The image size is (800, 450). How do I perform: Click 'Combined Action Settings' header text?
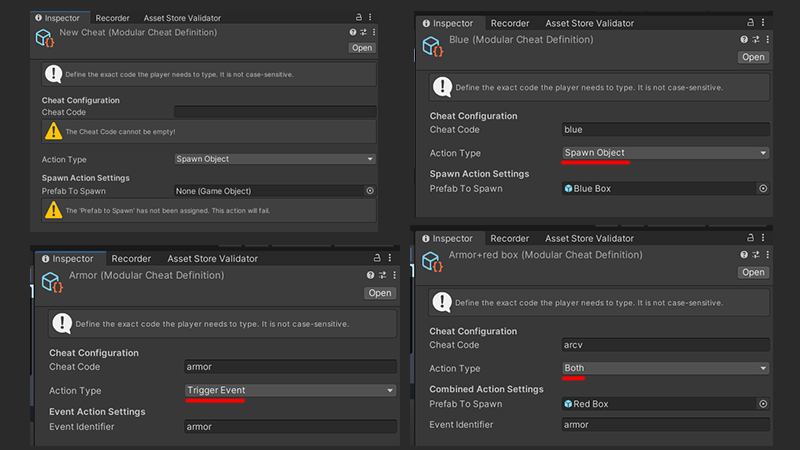(x=486, y=389)
